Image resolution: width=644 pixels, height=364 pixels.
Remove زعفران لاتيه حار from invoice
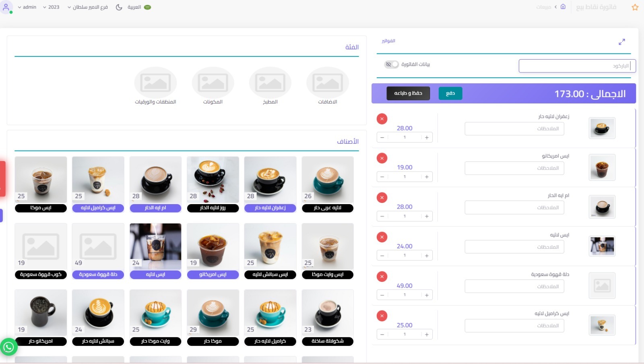pyautogui.click(x=382, y=119)
